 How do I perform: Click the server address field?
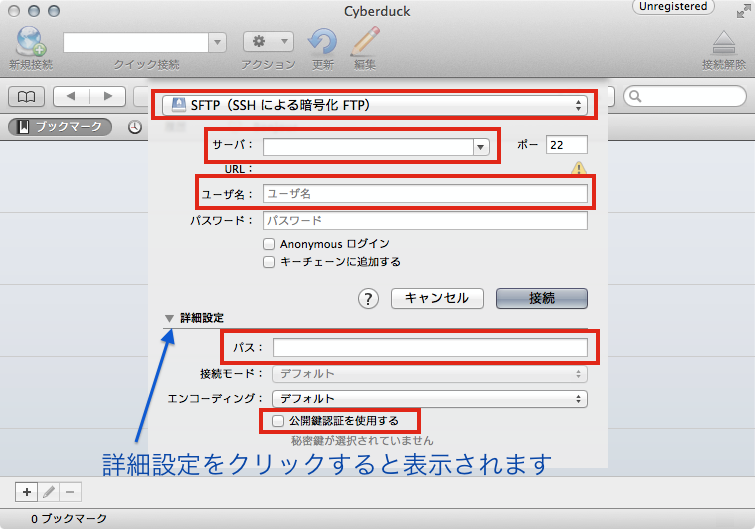coord(368,147)
